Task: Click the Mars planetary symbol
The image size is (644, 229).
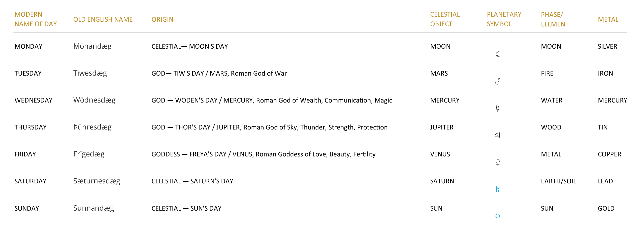Action: click(x=498, y=81)
